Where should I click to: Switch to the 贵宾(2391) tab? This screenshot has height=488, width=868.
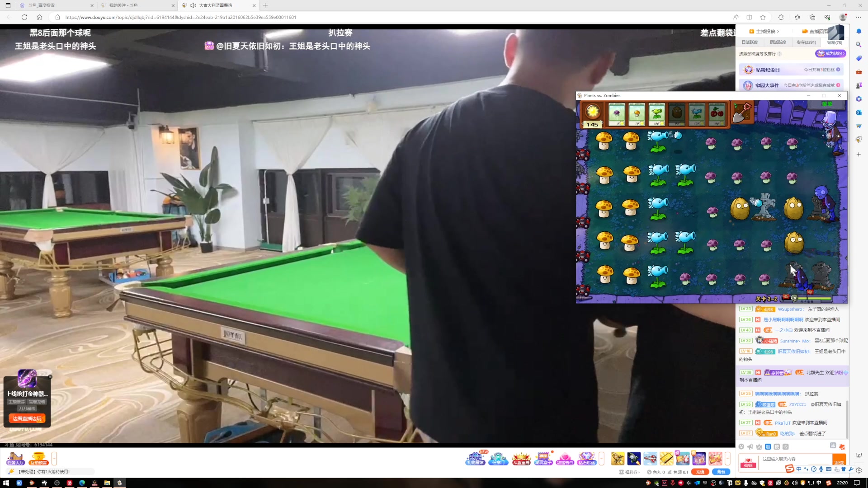pyautogui.click(x=806, y=42)
